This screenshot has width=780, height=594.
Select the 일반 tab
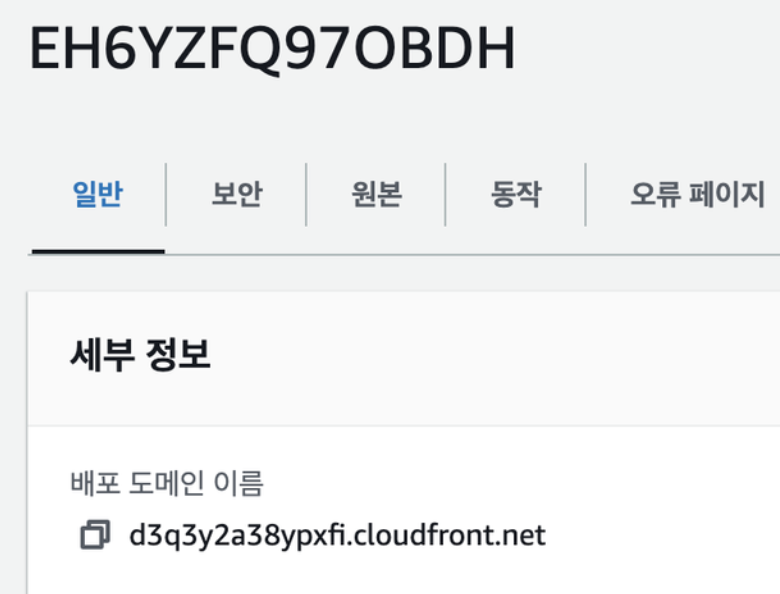click(x=98, y=194)
